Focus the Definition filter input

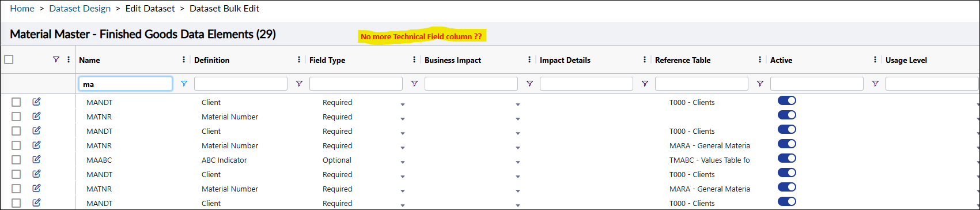(x=241, y=84)
